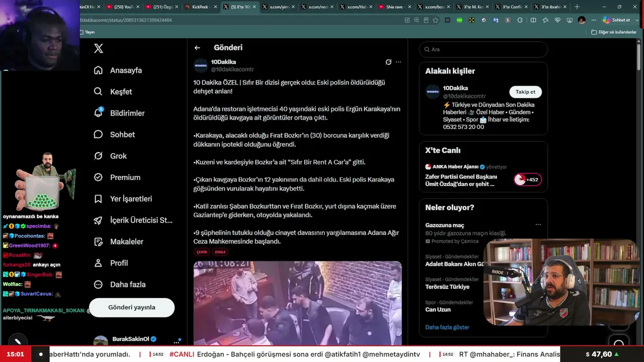Open Daha fazla göster link
This screenshot has width=644, height=362.
point(447,327)
